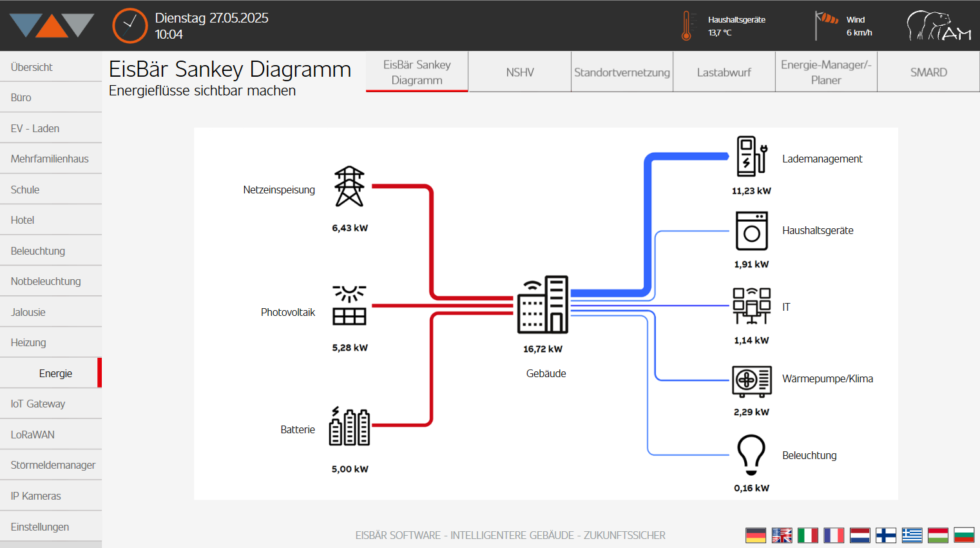Select the Photovoltaik solar panel icon

[x=349, y=304]
